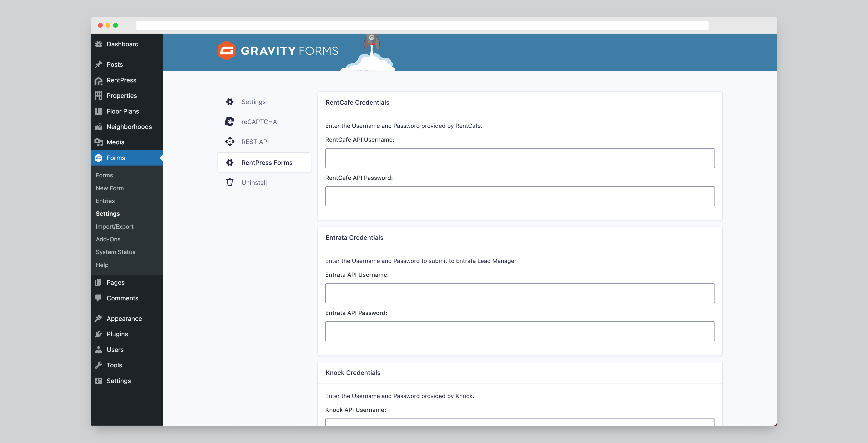This screenshot has height=443, width=868.
Task: Click the 'RentCafe Credentials' section heading
Action: pos(357,102)
